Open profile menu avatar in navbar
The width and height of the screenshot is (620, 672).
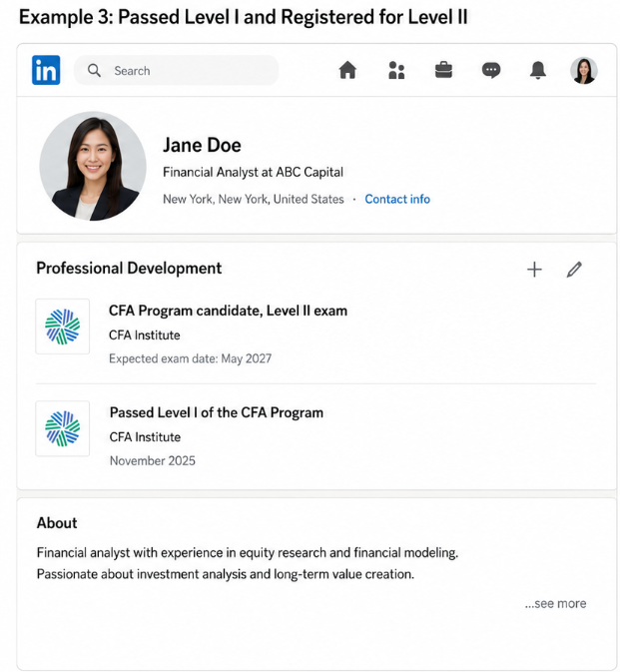pos(584,70)
